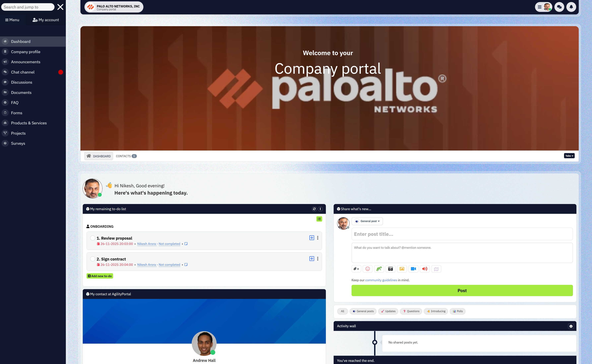592x364 pixels.
Task: Open the paperclip attachment dropdown
Action: coord(356,269)
